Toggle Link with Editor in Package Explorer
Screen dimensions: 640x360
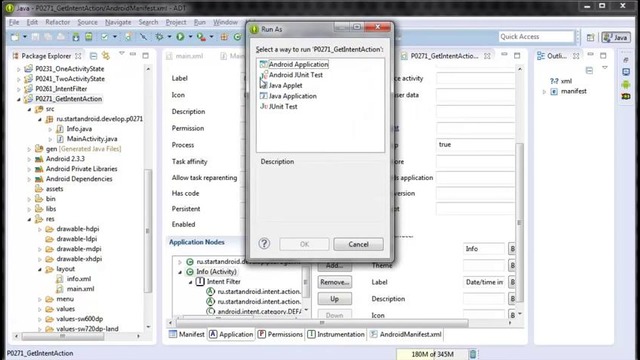coord(106,56)
